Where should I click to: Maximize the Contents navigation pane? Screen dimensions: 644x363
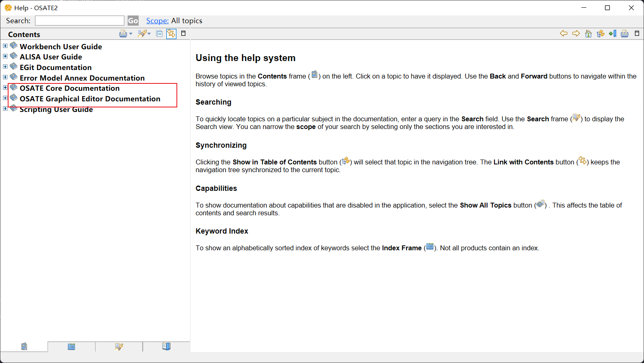pos(183,33)
